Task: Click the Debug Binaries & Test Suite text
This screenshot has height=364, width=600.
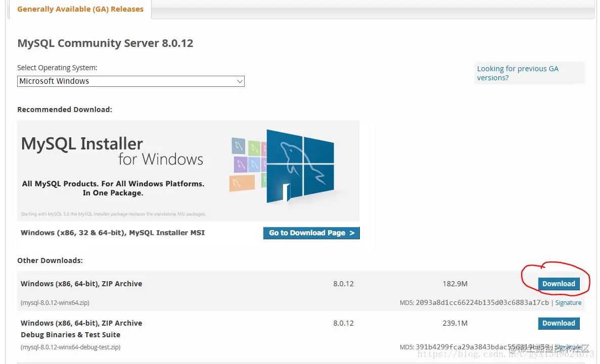Action: pyautogui.click(x=70, y=335)
